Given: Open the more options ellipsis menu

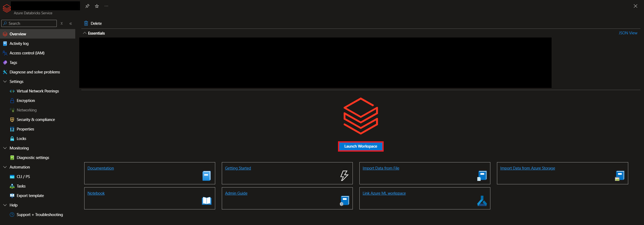Looking at the screenshot, I should pos(106,6).
